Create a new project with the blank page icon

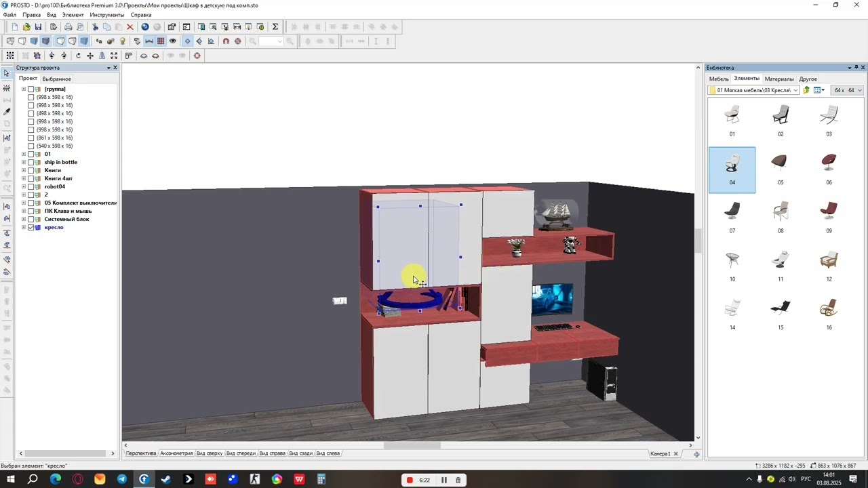(x=14, y=27)
